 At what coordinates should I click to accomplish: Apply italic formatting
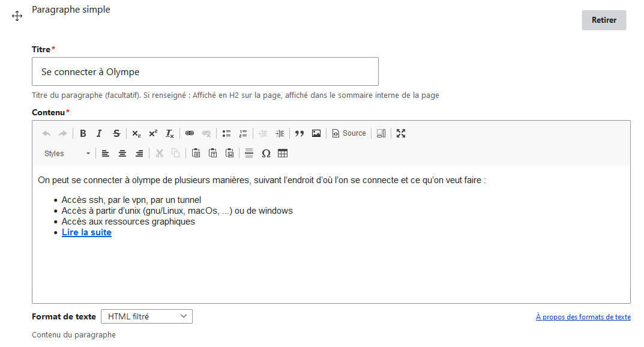point(99,133)
